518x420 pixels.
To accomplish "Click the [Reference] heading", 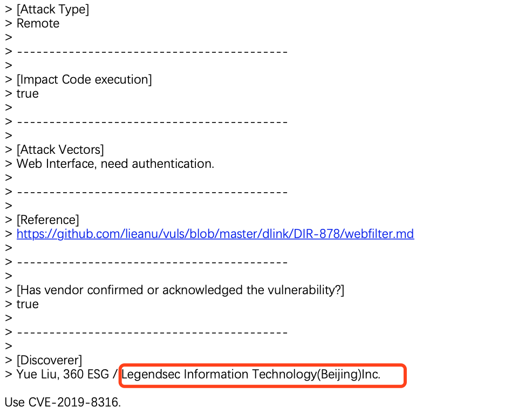I will (48, 220).
